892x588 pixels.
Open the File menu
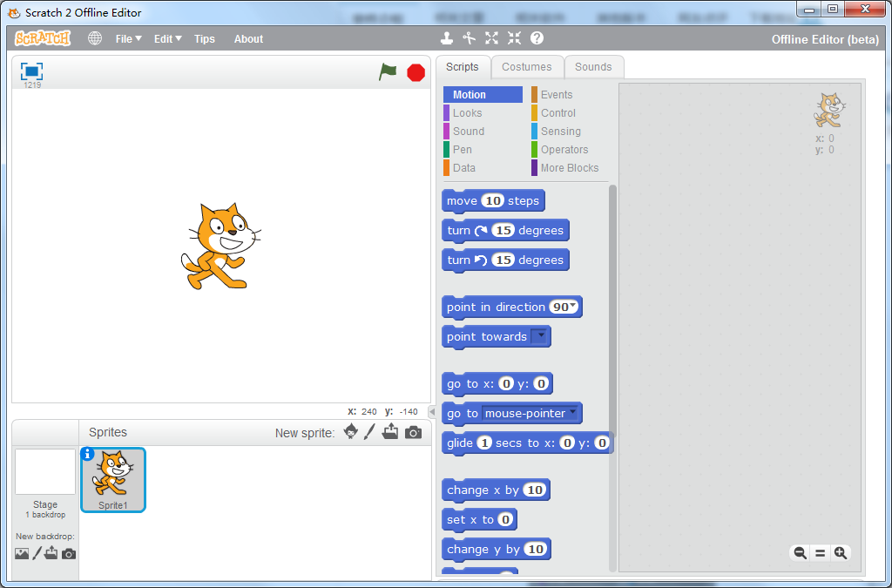click(129, 38)
